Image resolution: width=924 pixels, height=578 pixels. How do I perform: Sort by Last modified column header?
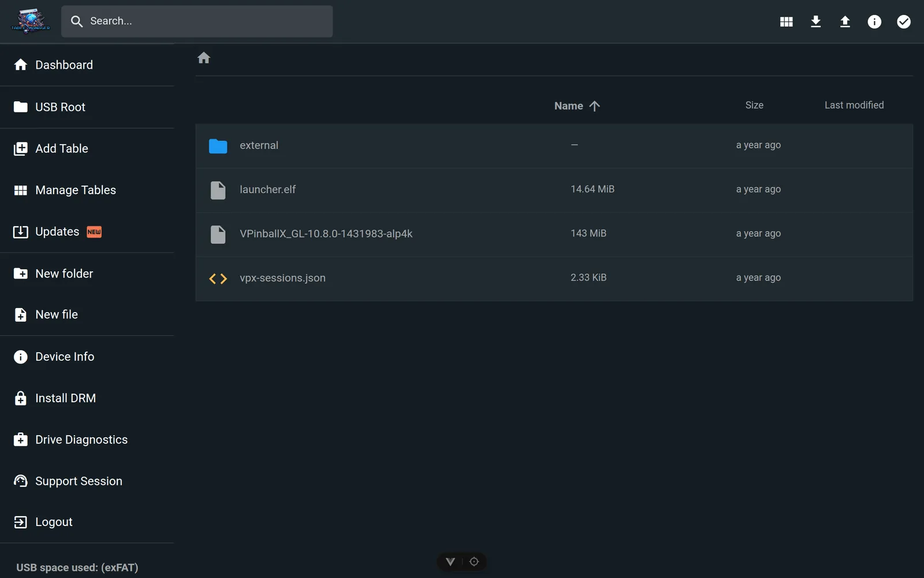[x=854, y=105]
